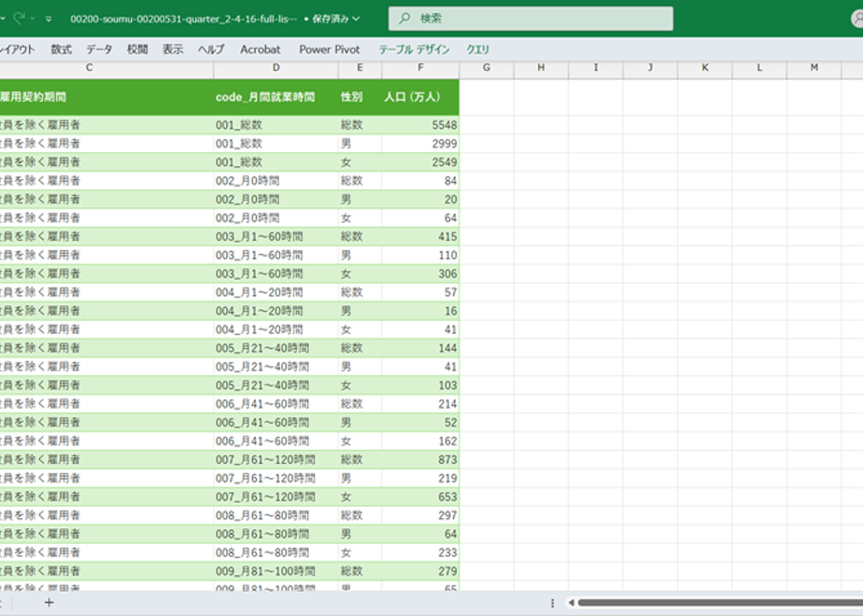Select column M header

814,67
